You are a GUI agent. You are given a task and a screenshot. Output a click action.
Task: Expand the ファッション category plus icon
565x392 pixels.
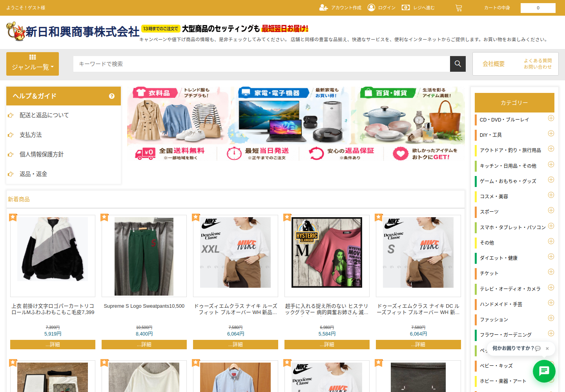(551, 318)
